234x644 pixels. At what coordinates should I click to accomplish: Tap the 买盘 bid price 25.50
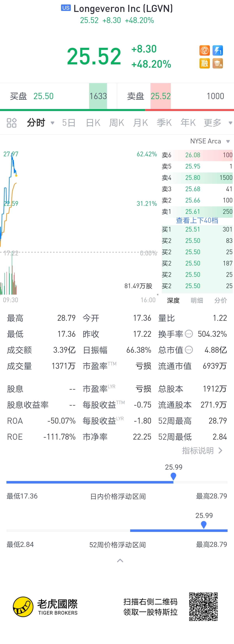pos(43,96)
